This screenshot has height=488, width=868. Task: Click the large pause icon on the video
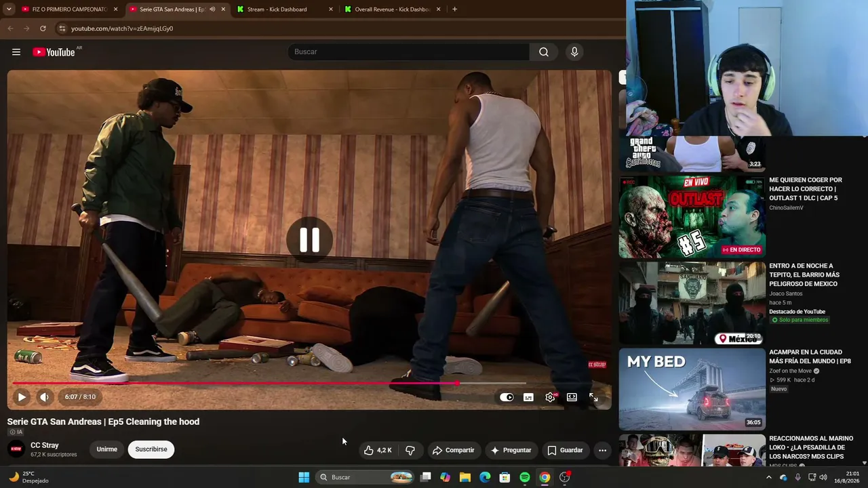(x=309, y=239)
